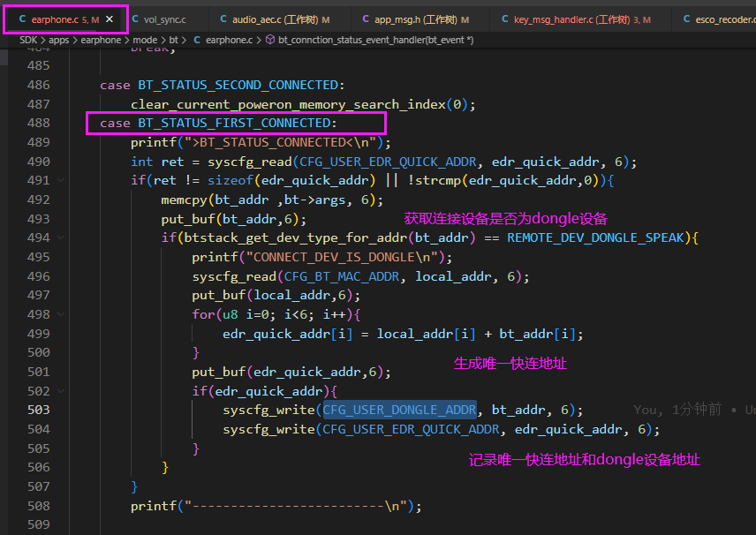Image resolution: width=756 pixels, height=535 pixels.
Task: Click CFG_BT_MAC_ADDR on line 496
Action: (342, 276)
